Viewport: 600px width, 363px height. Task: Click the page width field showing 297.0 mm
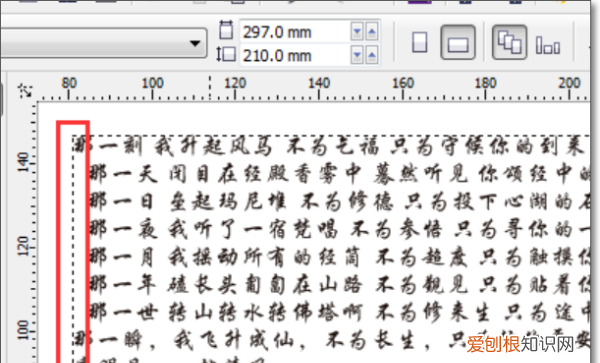pos(295,32)
